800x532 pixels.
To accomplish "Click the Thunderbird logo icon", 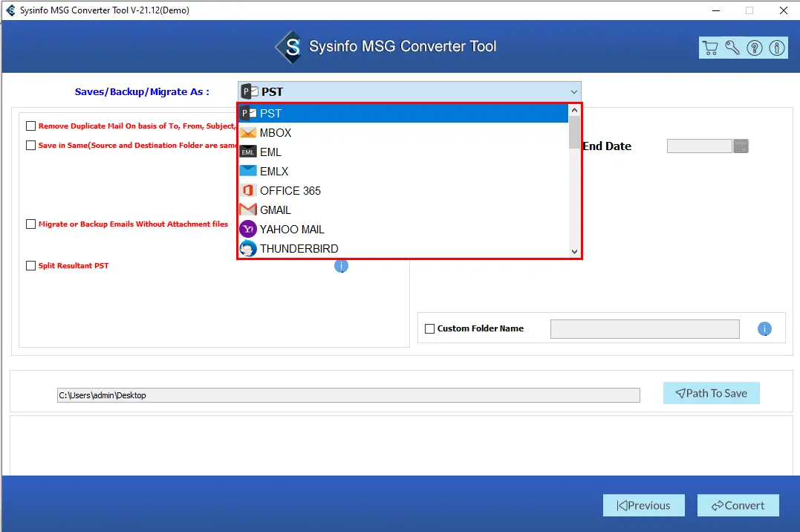I will (x=248, y=249).
